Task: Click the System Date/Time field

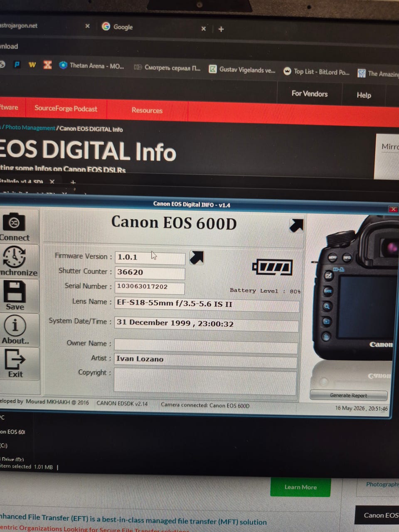Action: pyautogui.click(x=207, y=324)
